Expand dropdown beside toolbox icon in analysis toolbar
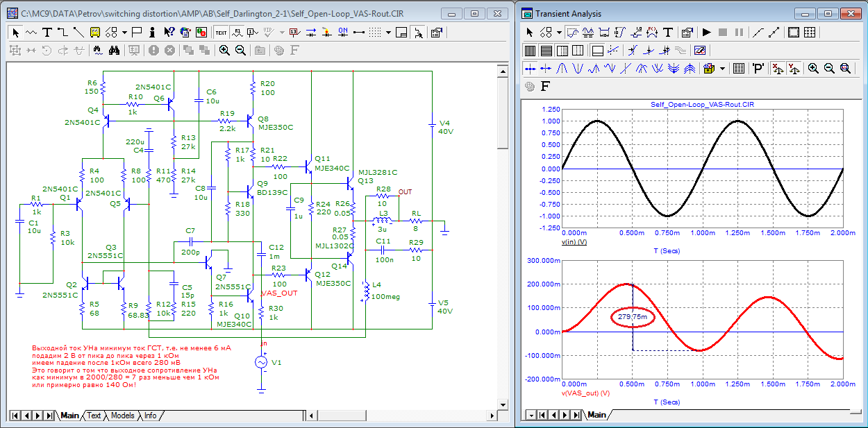 723,68
